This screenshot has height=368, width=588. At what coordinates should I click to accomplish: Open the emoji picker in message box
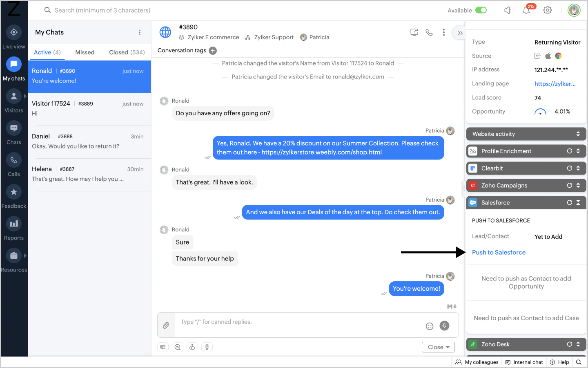click(430, 326)
